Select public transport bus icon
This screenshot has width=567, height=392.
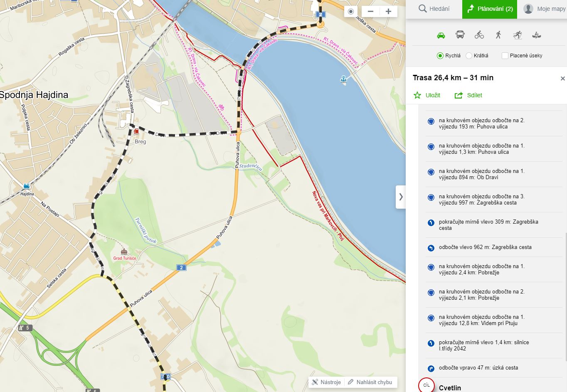click(x=460, y=35)
